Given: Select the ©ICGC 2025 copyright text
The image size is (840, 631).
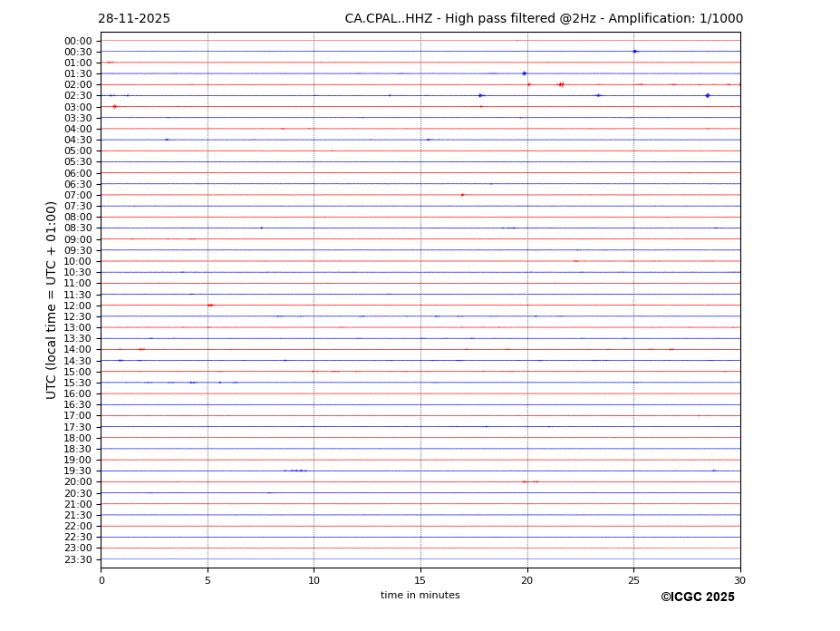Looking at the screenshot, I should (697, 597).
